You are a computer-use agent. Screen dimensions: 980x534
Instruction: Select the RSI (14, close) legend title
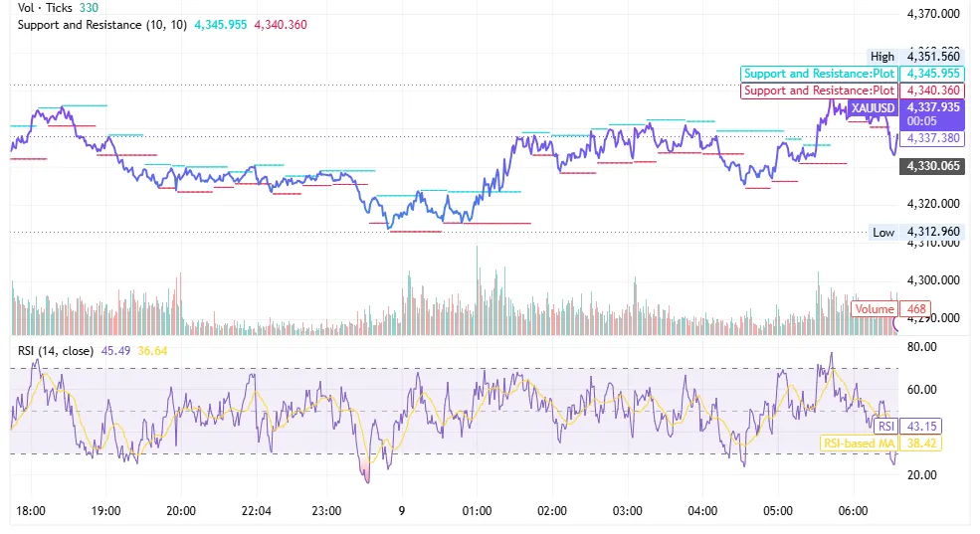pos(56,351)
